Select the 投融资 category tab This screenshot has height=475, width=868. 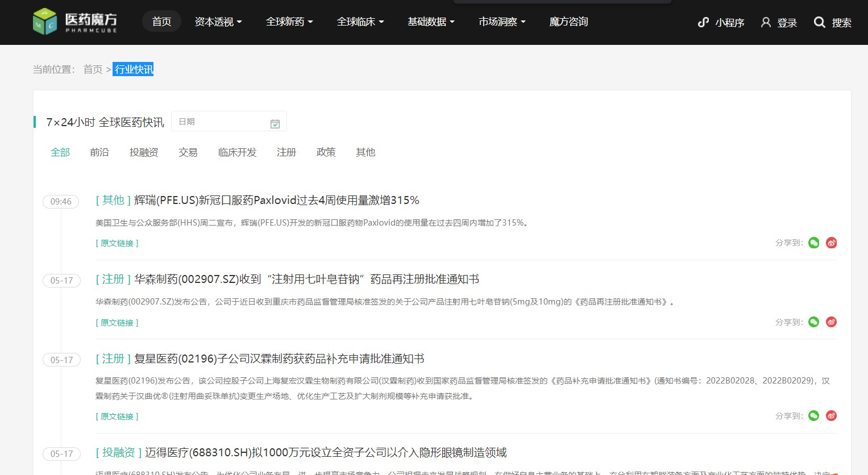point(144,152)
